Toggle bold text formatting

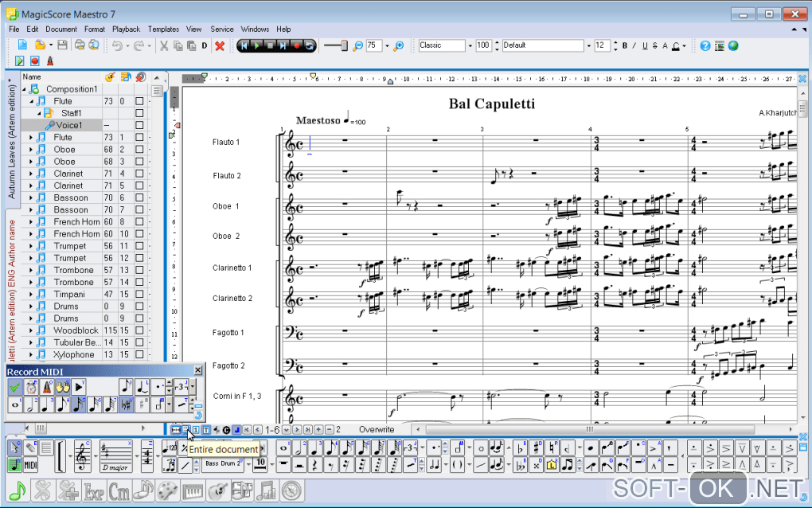625,45
